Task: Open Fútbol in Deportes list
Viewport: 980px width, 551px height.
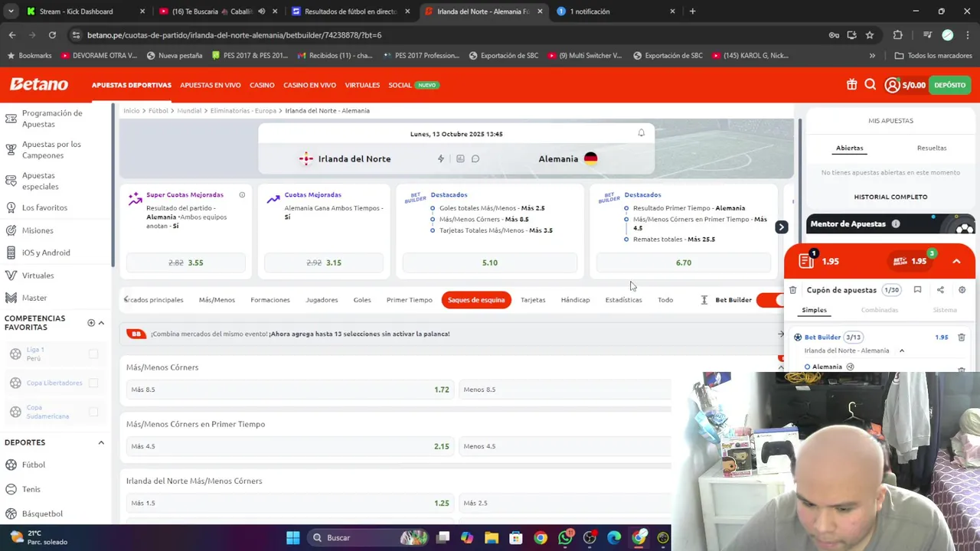Action: click(x=34, y=465)
